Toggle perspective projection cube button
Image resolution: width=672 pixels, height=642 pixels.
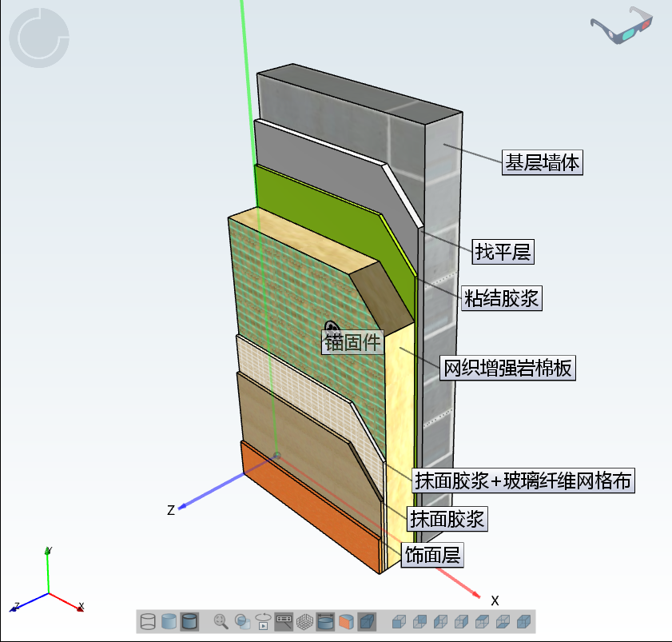pyautogui.click(x=367, y=621)
